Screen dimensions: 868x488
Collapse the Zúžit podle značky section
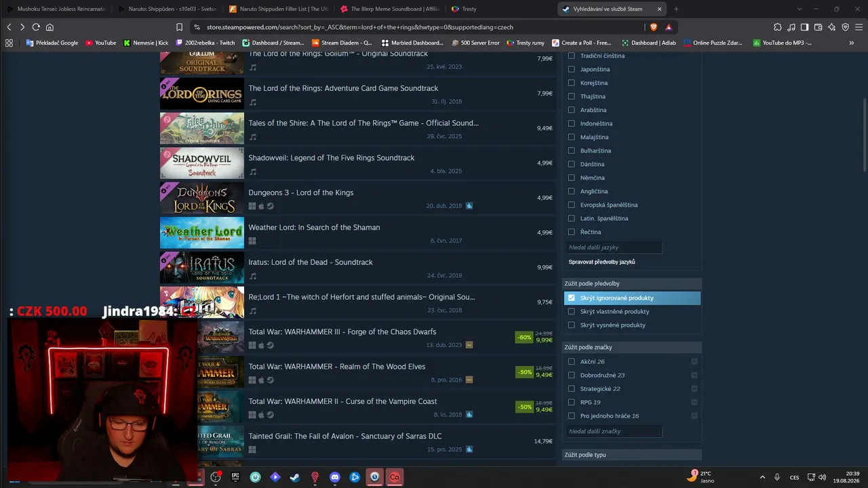632,347
